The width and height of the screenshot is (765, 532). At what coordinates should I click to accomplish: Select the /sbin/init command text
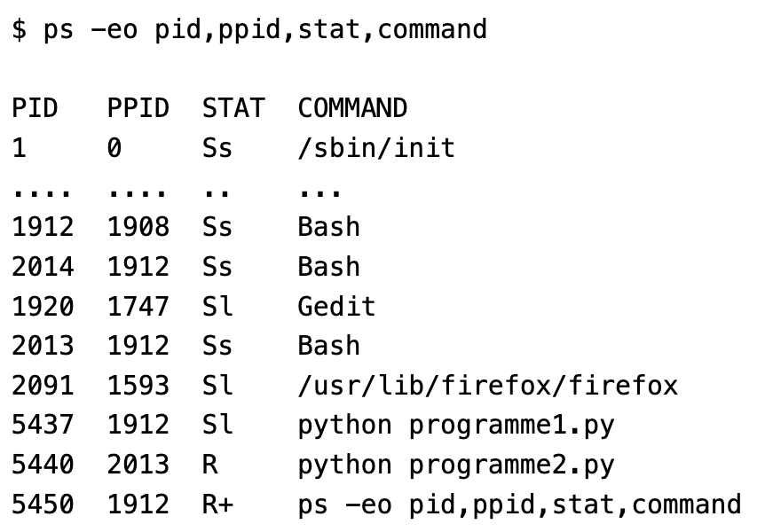[x=376, y=147]
